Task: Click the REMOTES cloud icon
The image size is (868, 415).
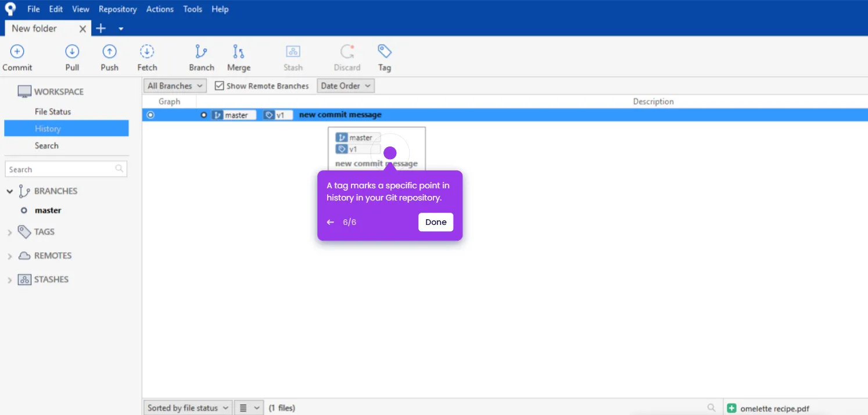Action: point(24,256)
